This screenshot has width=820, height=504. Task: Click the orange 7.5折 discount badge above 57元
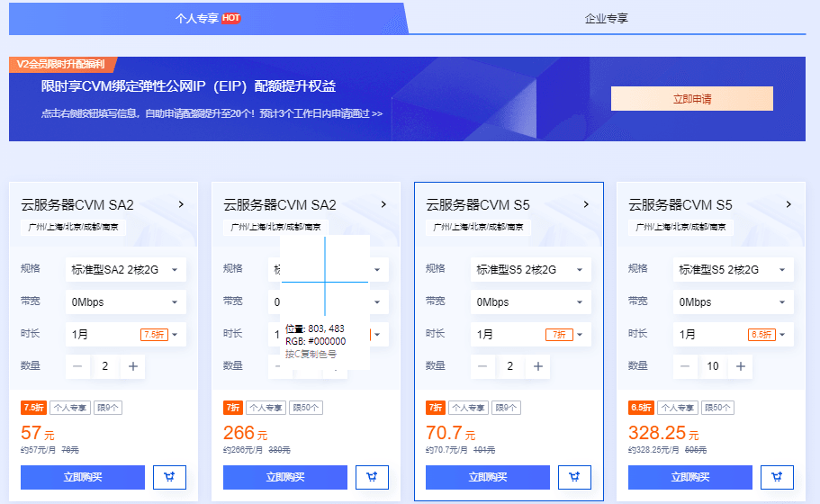pos(33,408)
